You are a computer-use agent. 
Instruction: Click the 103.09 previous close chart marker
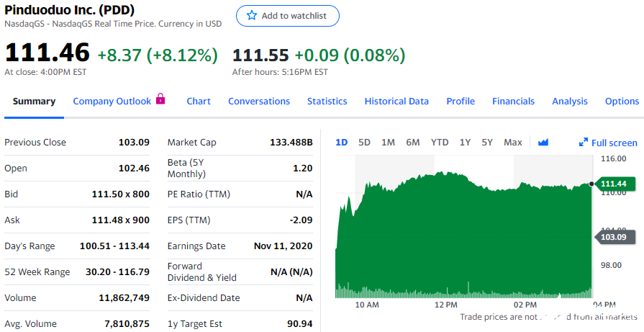tap(614, 237)
